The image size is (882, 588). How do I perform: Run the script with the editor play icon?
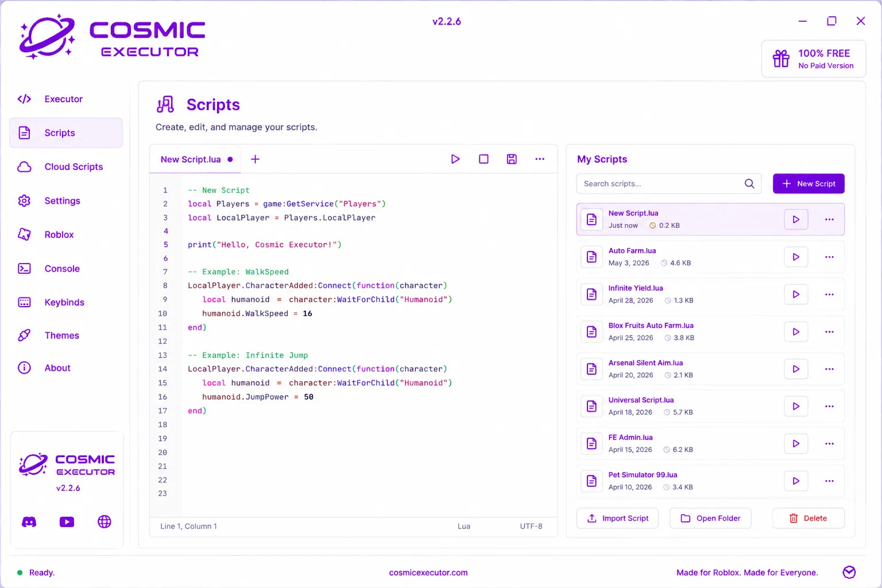(455, 159)
